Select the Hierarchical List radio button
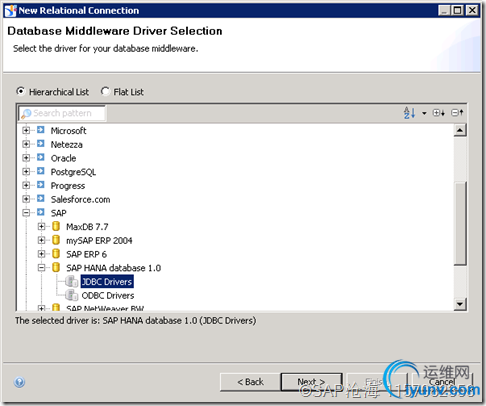 pos(21,91)
